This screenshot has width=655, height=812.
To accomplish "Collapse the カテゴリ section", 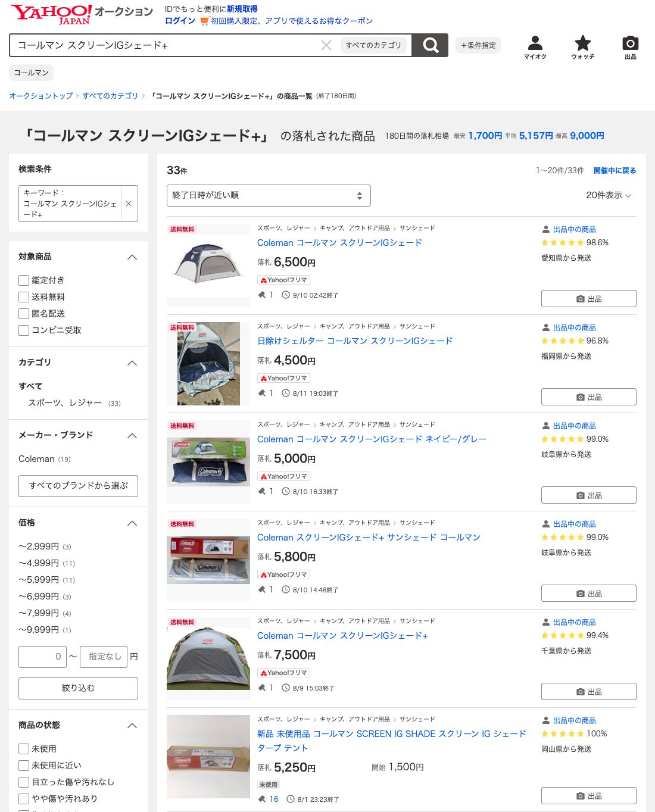I will (x=132, y=363).
